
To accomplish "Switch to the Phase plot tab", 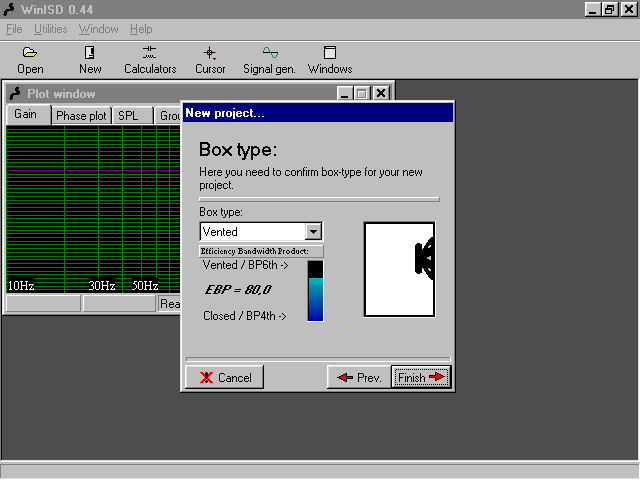I will coord(81,116).
